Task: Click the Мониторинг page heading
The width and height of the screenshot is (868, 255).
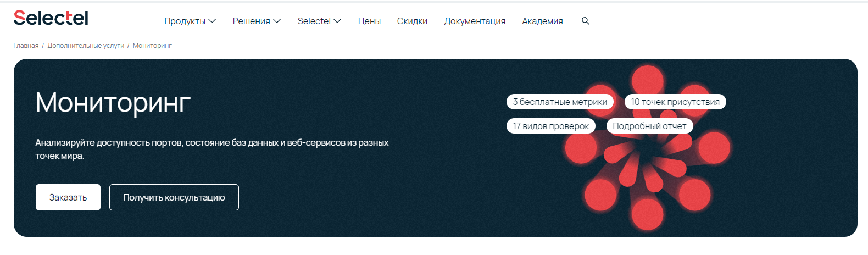Action: coord(113,103)
